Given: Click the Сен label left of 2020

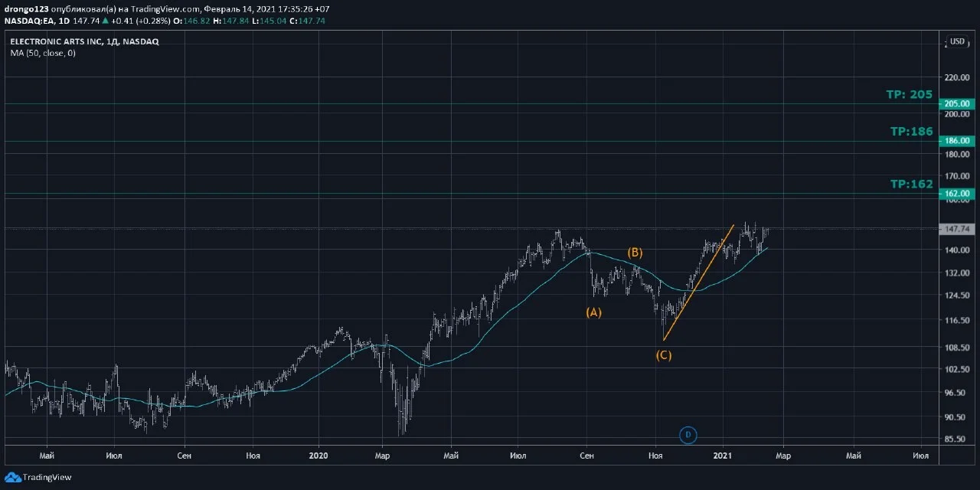Looking at the screenshot, I should tap(184, 456).
